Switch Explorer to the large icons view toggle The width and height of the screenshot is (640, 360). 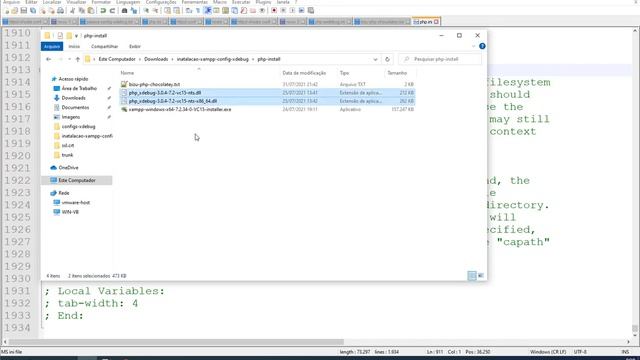tap(481, 276)
